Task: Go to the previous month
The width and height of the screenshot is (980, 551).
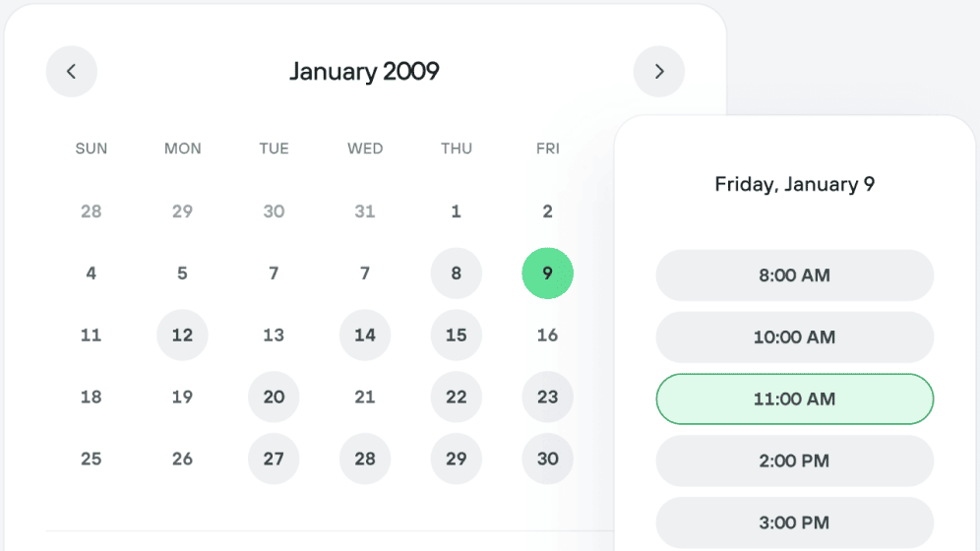Action: click(x=71, y=72)
